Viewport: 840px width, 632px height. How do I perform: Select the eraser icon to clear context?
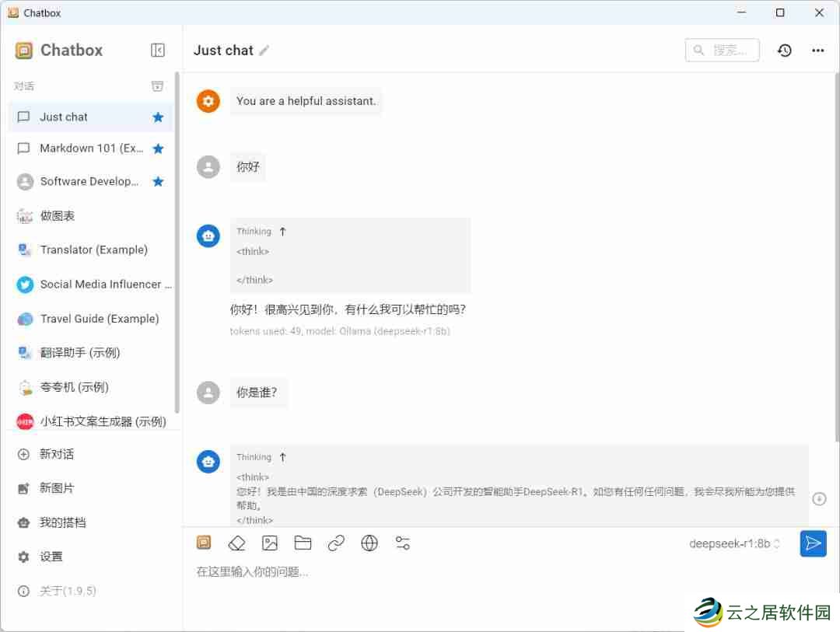[x=236, y=543]
